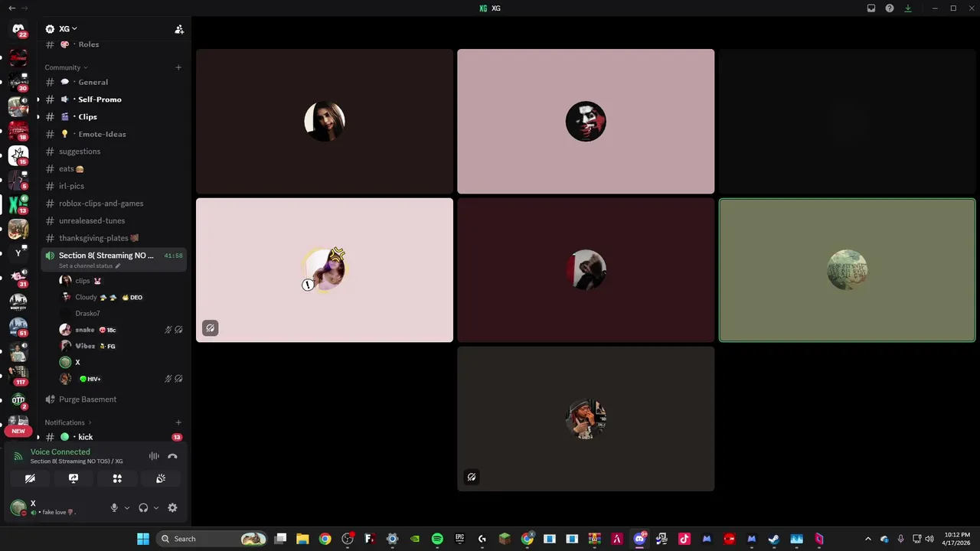Open unrealeased-tunes channel

113,220
